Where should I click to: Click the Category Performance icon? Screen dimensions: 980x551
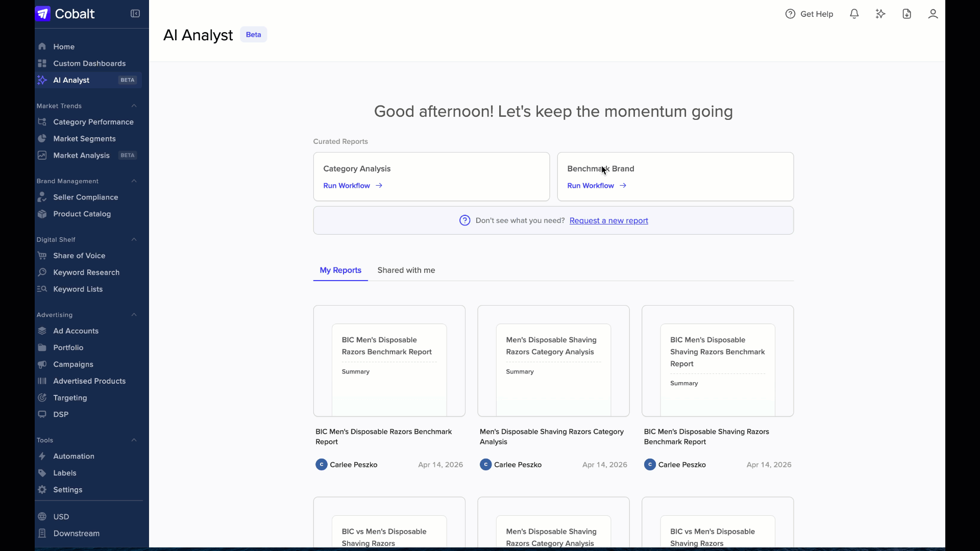pos(42,122)
